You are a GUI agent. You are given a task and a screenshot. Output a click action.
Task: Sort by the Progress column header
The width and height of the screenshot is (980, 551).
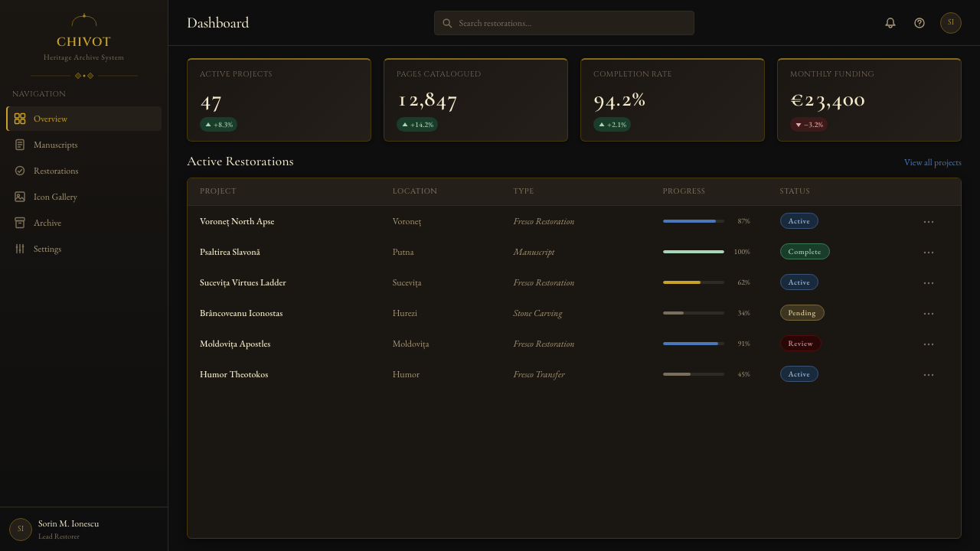point(684,191)
